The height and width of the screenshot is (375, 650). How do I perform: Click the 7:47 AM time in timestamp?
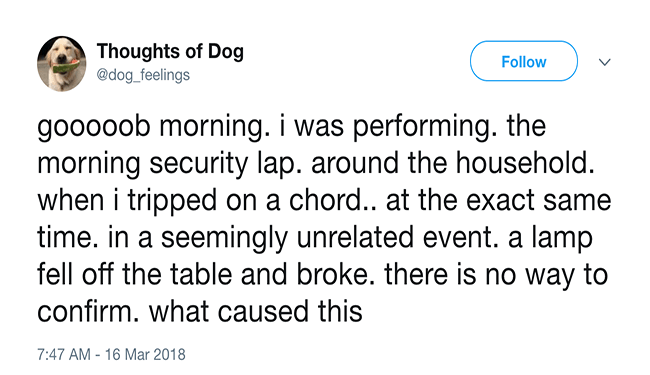64,355
